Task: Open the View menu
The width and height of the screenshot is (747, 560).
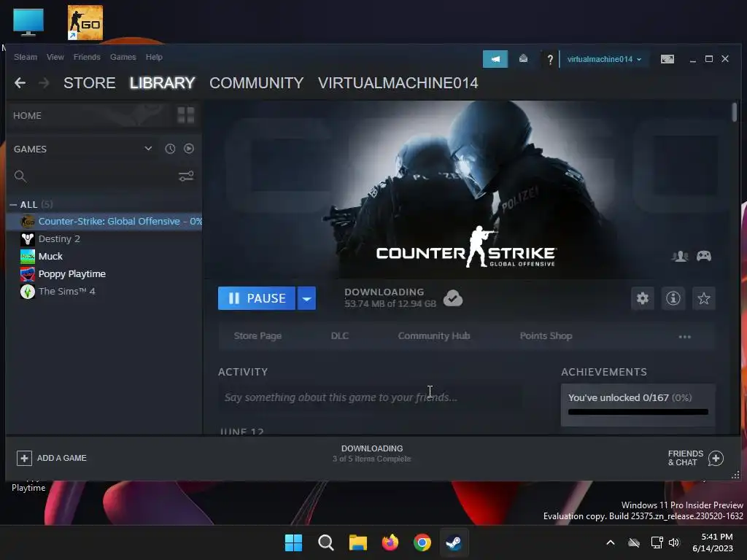Action: point(55,57)
